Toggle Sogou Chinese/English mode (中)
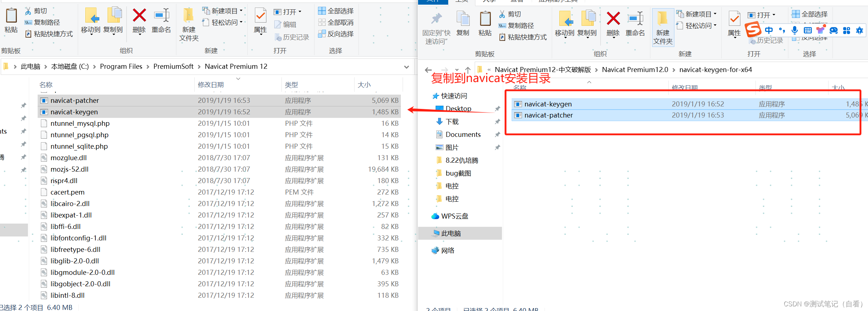The height and width of the screenshot is (311, 868). 769,30
